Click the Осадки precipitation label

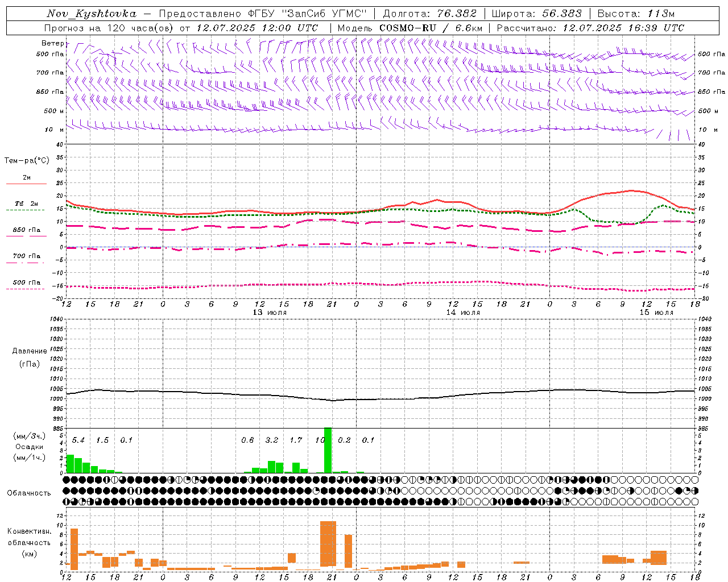[29, 447]
